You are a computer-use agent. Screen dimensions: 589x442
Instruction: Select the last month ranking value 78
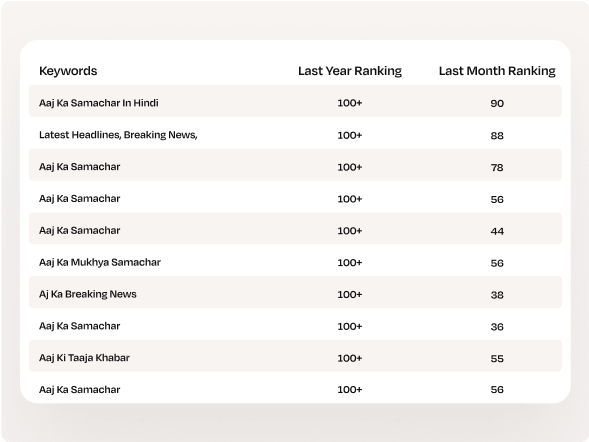[497, 167]
